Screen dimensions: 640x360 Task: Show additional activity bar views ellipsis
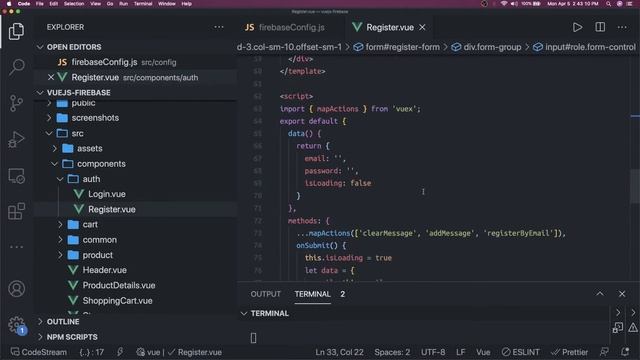(16, 247)
